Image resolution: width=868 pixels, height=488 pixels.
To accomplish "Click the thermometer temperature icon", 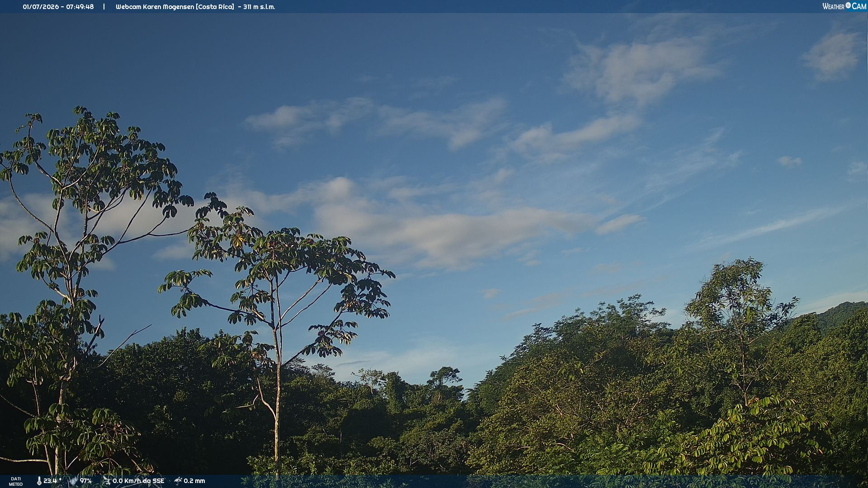I will (39, 481).
